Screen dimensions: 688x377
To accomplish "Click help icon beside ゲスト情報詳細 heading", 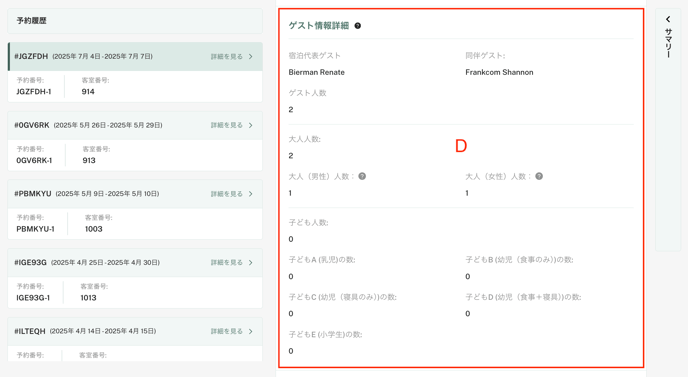I will point(358,26).
